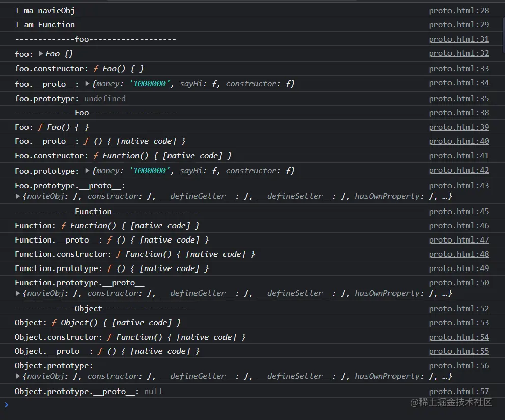Open source link proto.html:29
The image size is (505, 420).
pos(459,25)
